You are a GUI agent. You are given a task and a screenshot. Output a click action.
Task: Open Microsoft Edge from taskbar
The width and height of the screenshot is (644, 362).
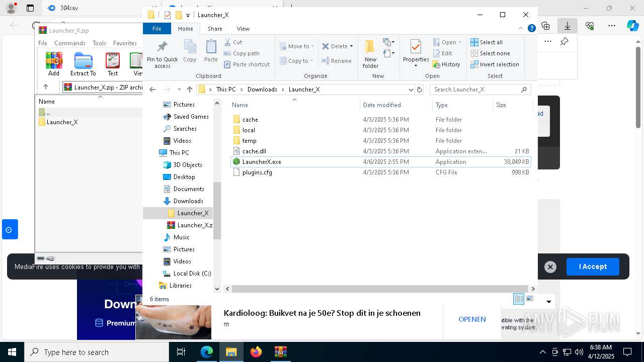point(207,352)
